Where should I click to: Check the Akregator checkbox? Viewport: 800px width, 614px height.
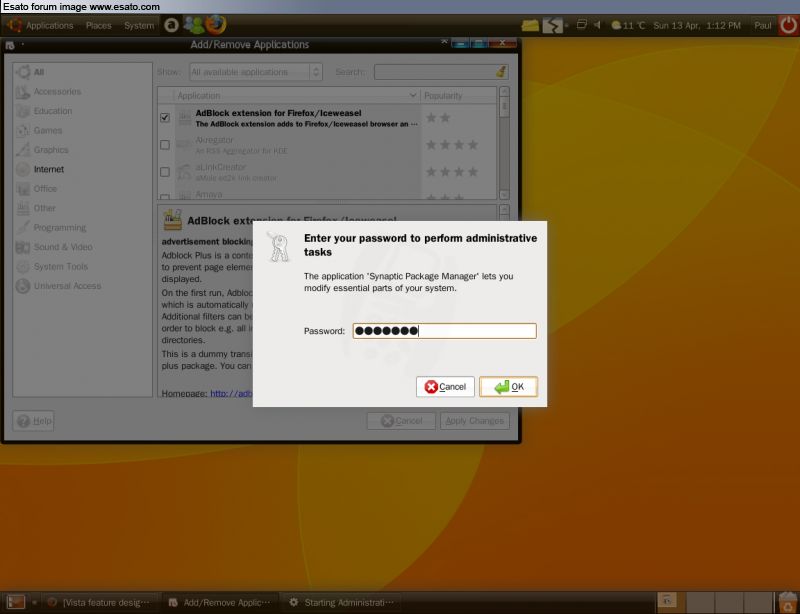coord(165,145)
